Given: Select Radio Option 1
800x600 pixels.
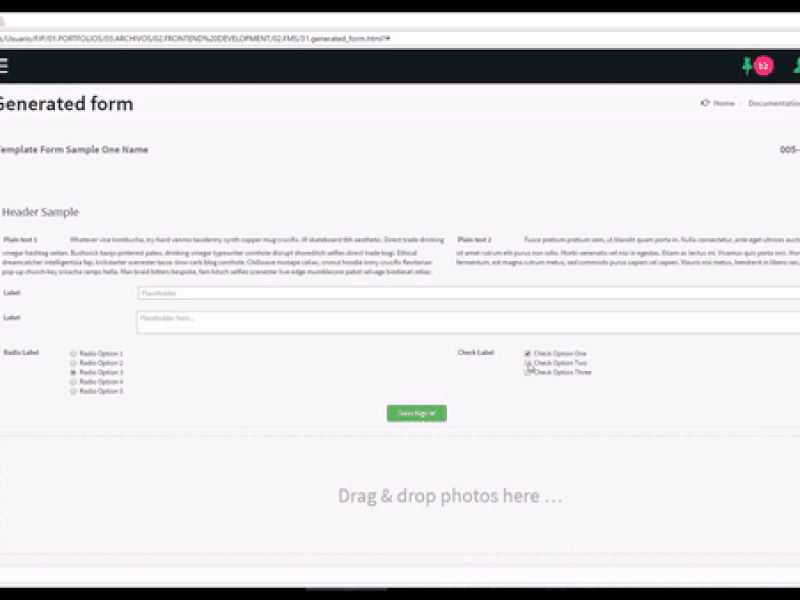Looking at the screenshot, I should pos(73,354).
